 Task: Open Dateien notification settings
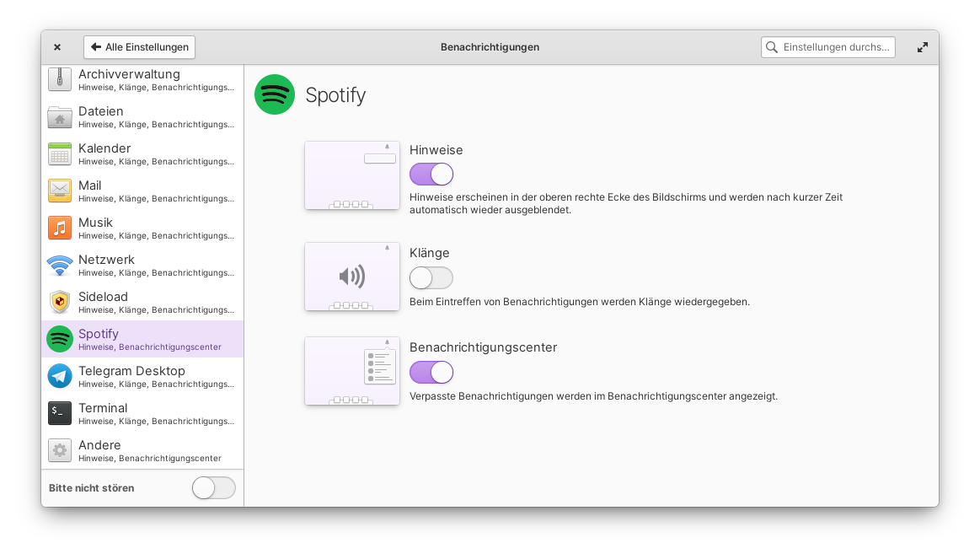pos(59,116)
